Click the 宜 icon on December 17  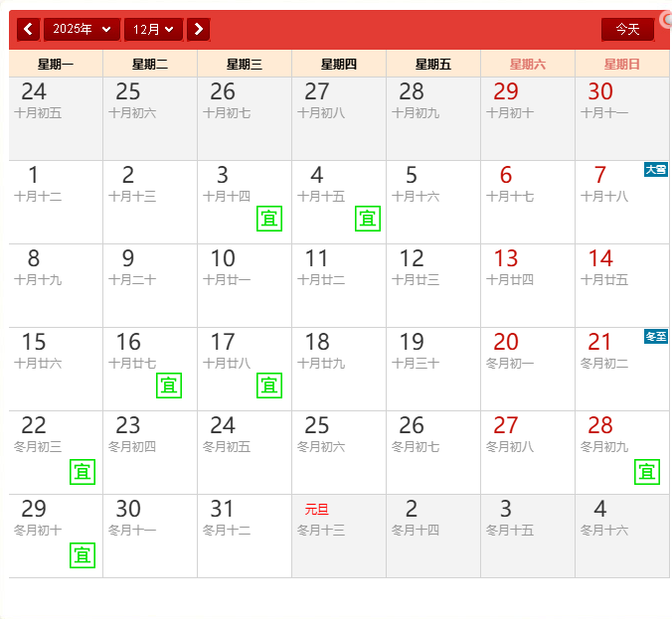pos(268,386)
